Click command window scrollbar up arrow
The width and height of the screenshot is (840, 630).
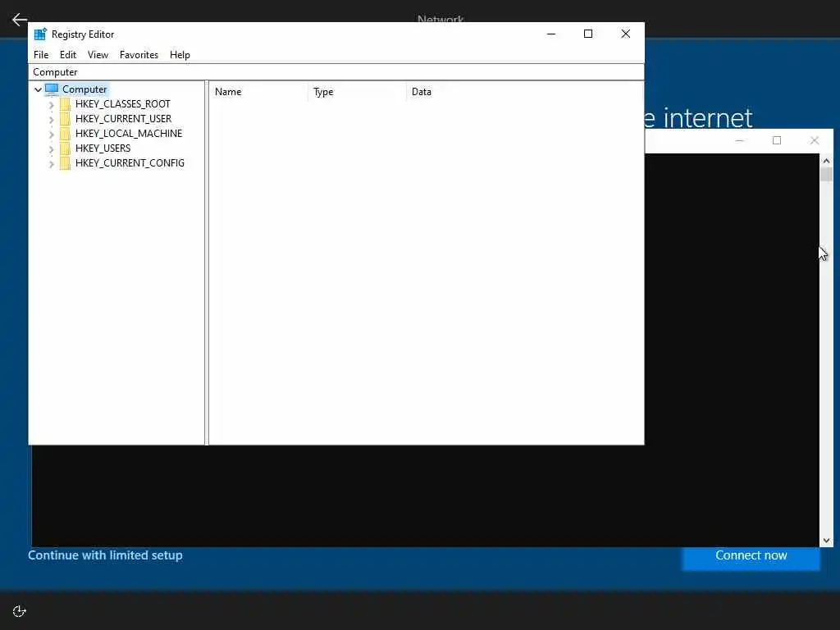(x=826, y=161)
